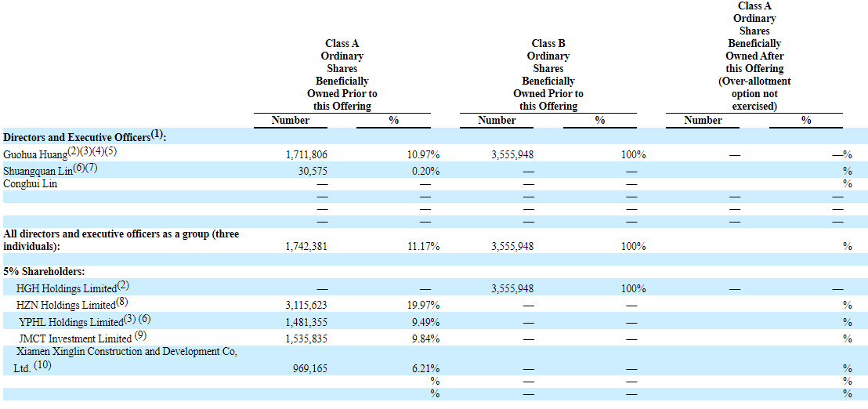Image resolution: width=868 pixels, height=409 pixels.
Task: Click the HGH Holdings Limited entry
Action: coord(67,288)
